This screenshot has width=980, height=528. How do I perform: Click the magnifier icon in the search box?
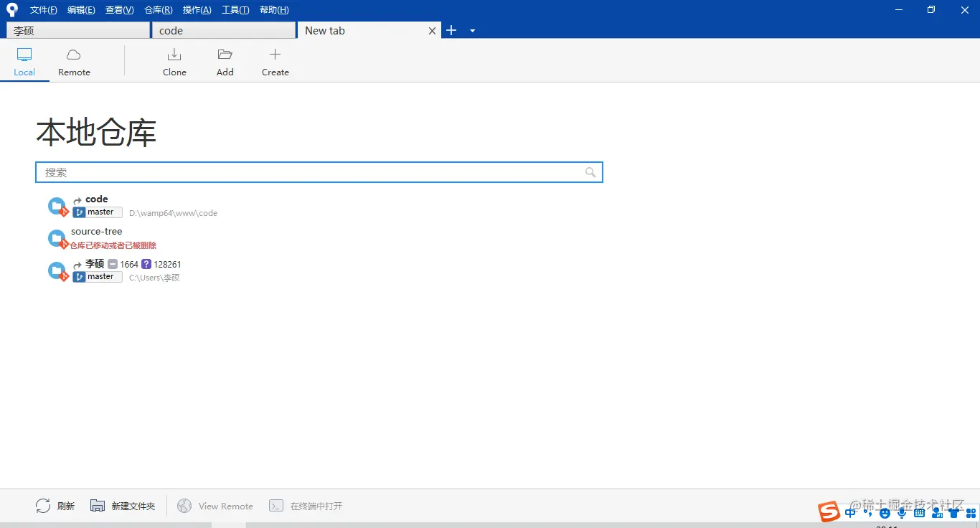tap(590, 172)
